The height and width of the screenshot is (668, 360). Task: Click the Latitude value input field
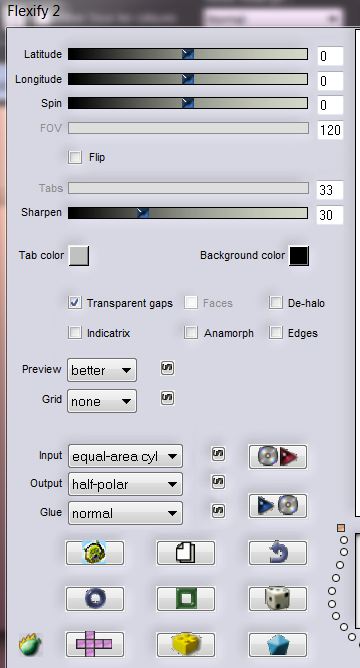(x=330, y=56)
